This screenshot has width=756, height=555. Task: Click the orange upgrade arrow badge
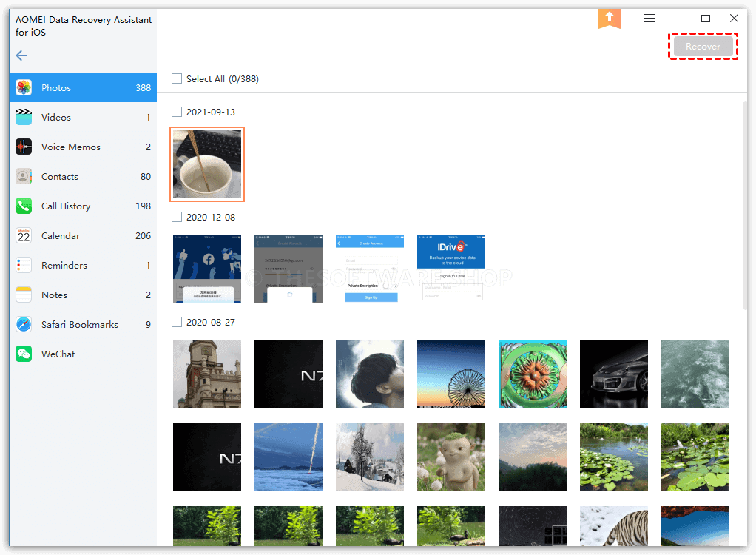tap(610, 18)
